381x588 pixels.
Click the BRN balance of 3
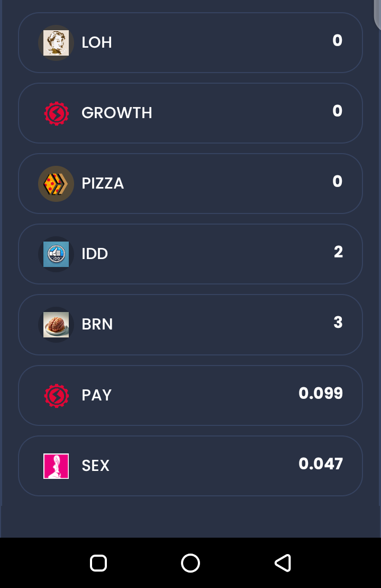tap(338, 323)
